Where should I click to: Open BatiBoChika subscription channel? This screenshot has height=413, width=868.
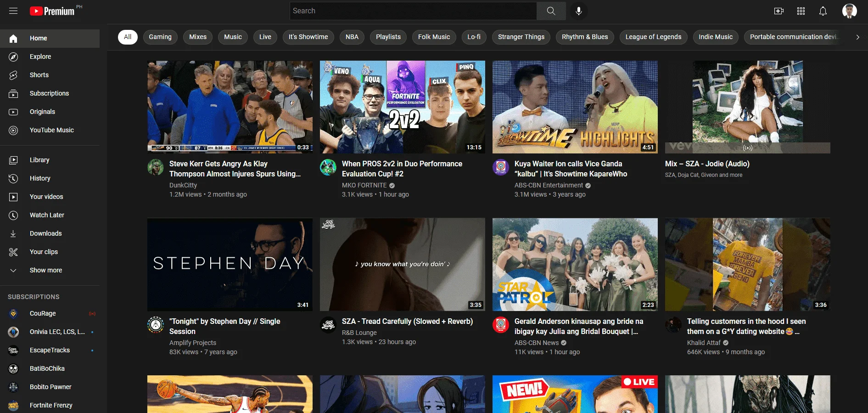point(50,369)
